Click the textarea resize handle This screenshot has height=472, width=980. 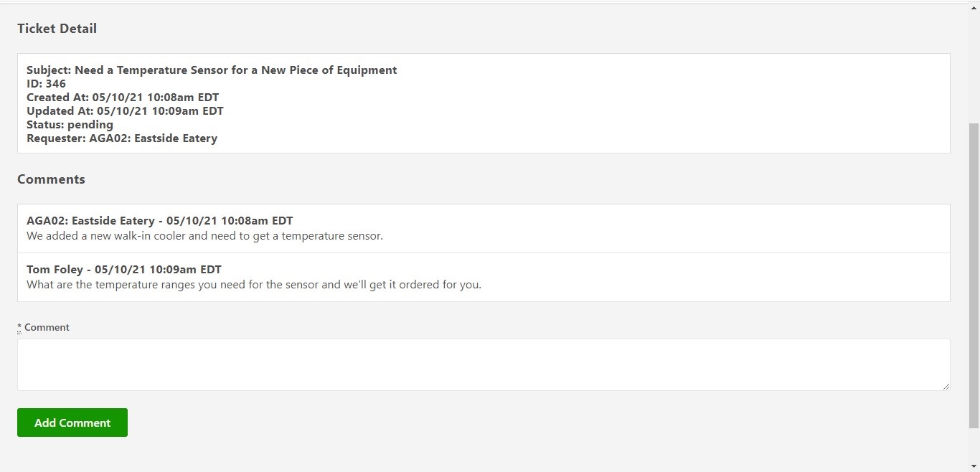click(945, 387)
